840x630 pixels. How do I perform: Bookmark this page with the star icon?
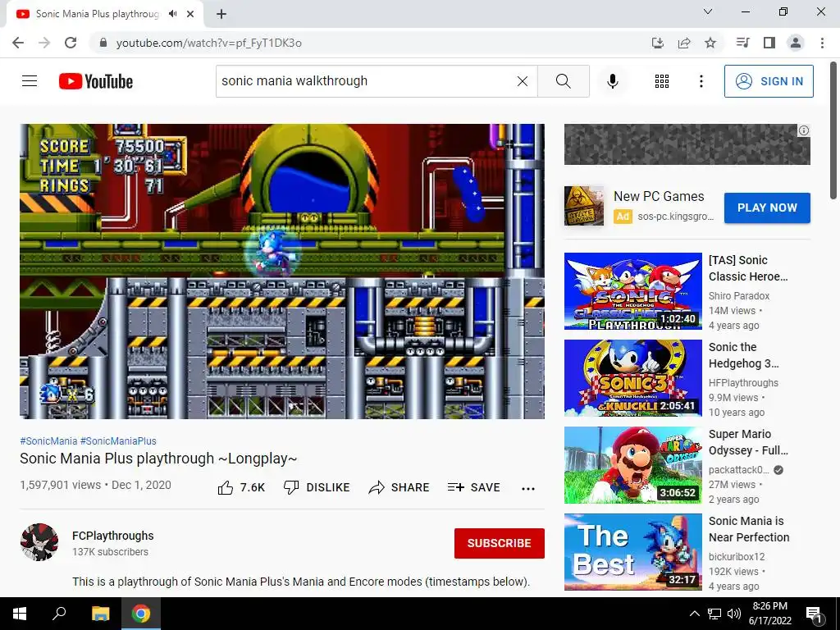(x=710, y=43)
